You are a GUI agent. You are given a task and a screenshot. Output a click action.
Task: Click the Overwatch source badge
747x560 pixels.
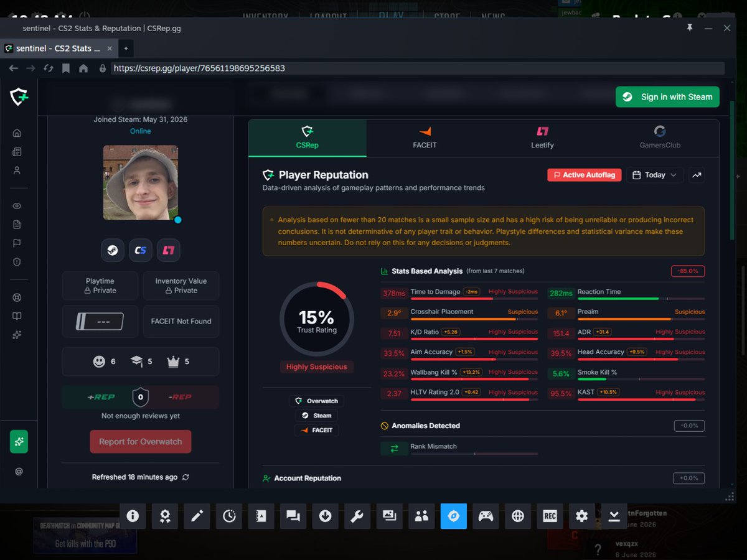click(316, 401)
